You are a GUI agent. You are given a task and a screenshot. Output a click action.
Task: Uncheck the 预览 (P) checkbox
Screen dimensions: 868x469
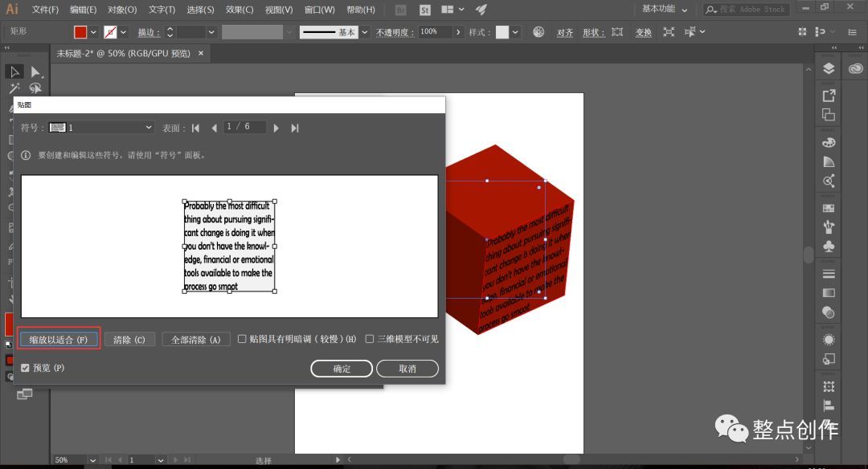(25, 368)
